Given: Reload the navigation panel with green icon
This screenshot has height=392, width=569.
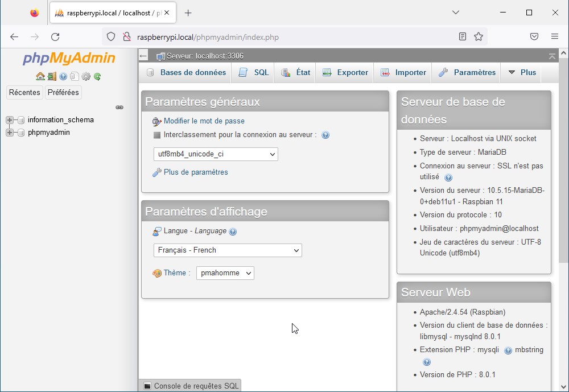Looking at the screenshot, I should [97, 76].
